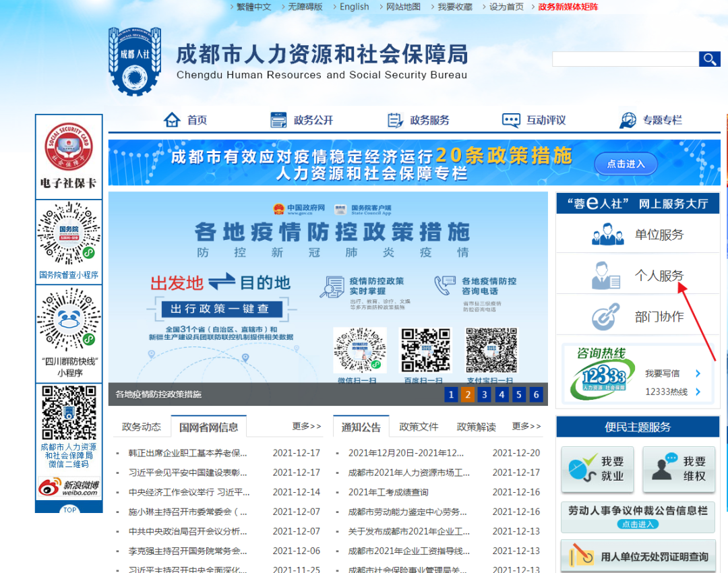Expand 更多>> in the 通知公告 panel
Image resolution: width=728 pixels, height=573 pixels.
pos(526,426)
